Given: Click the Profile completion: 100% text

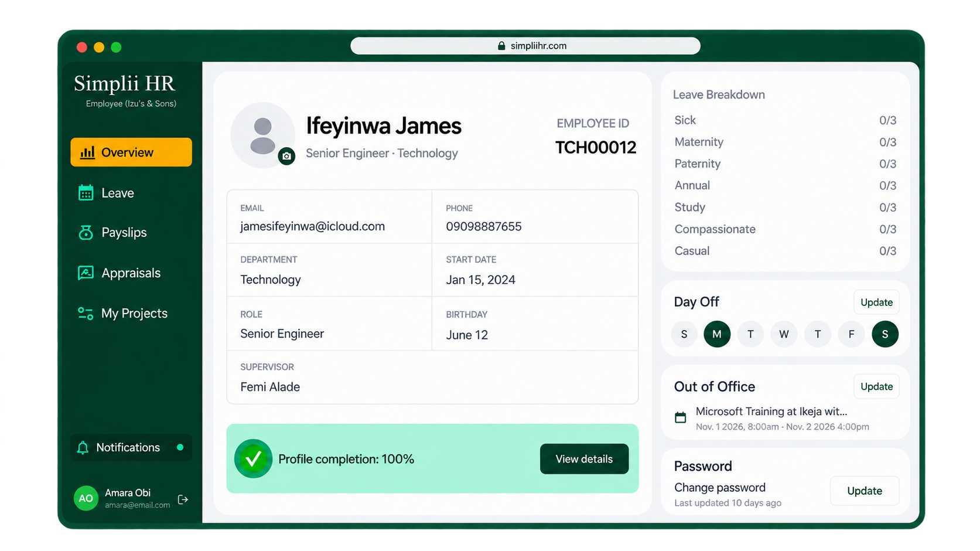Looking at the screenshot, I should point(346,459).
